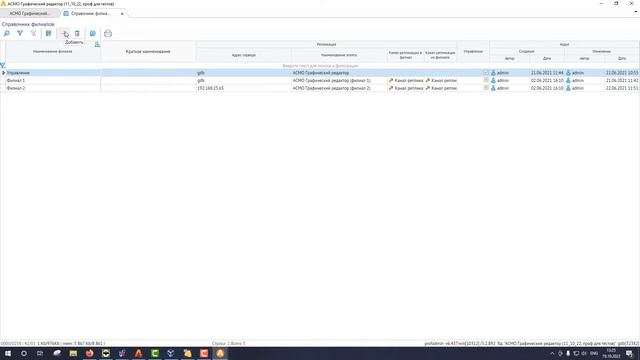Screen dimensions: 640x360
Task: Click the trash delete toolbar icon
Action: pos(77,33)
